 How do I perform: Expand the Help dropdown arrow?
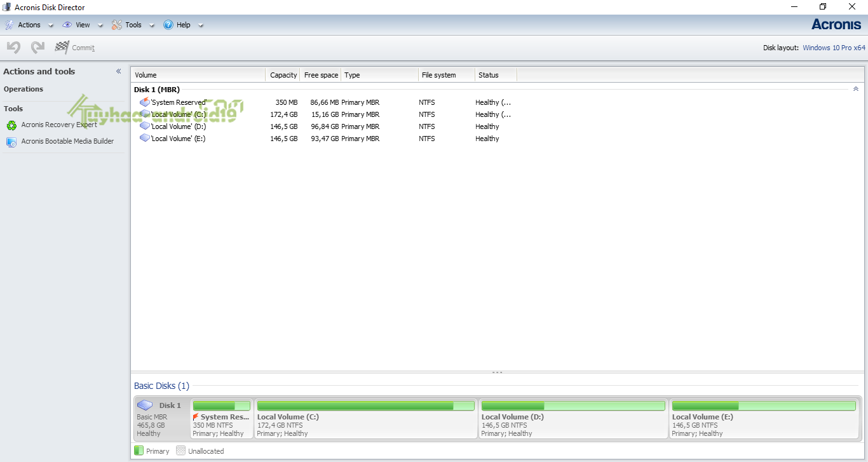[x=201, y=25]
